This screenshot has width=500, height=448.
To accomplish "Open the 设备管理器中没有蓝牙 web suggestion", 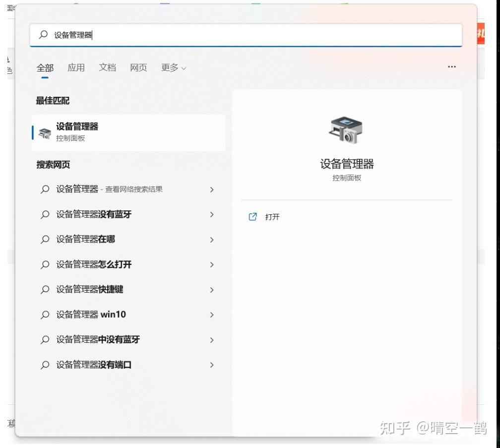I will pyautogui.click(x=127, y=339).
